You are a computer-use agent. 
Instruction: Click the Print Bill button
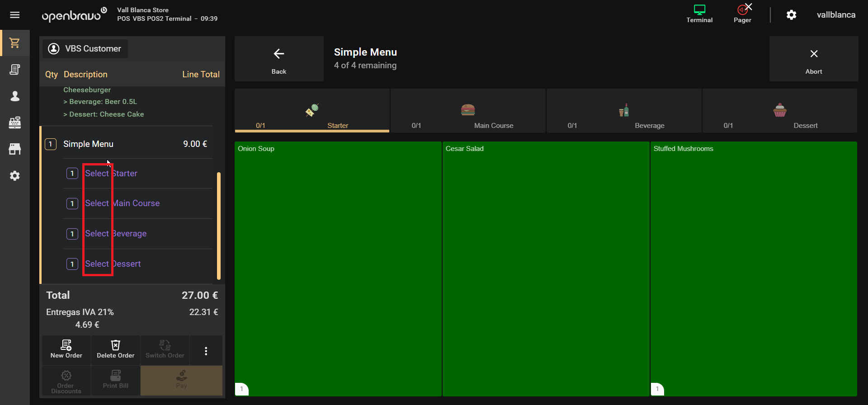(x=116, y=381)
